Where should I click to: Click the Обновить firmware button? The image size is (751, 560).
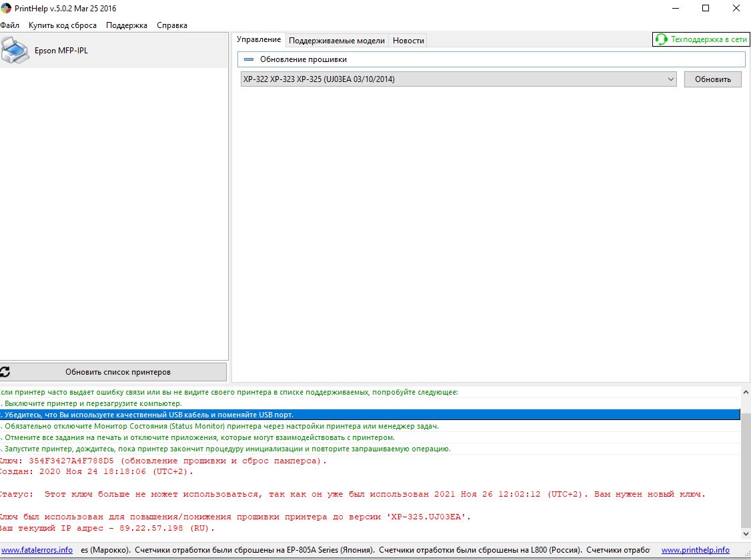tap(713, 79)
